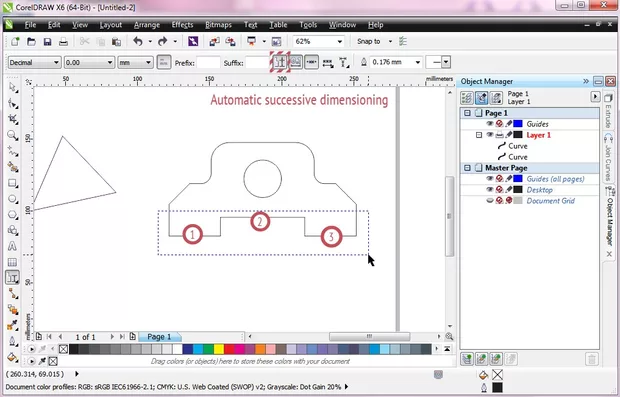The height and width of the screenshot is (397, 620).
Task: Select the Pick tool in toolbox
Action: [x=13, y=87]
